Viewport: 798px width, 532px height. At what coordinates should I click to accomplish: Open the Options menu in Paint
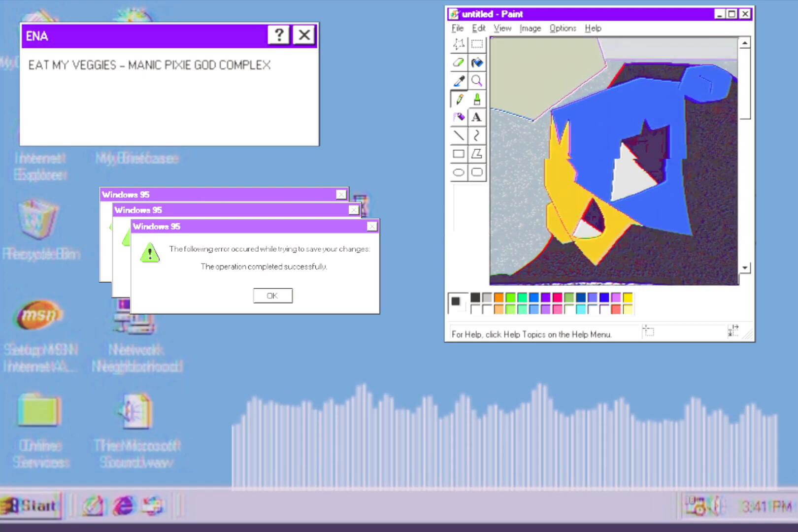click(x=563, y=28)
